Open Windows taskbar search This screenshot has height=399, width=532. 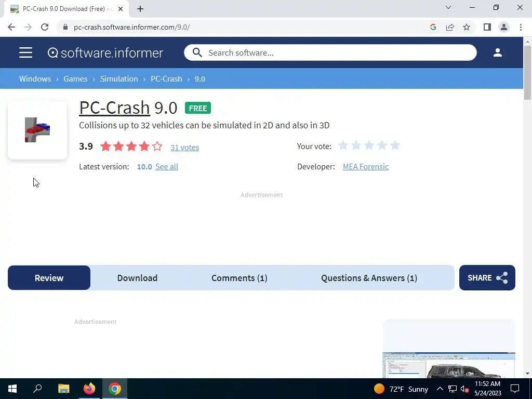pyautogui.click(x=37, y=389)
